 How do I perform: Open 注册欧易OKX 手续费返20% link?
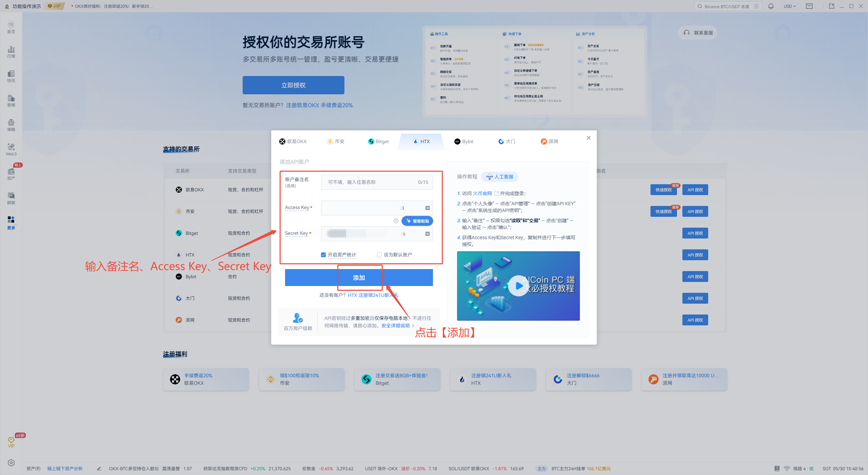319,105
